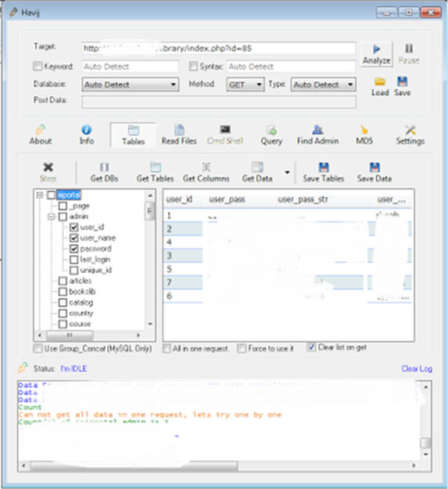
Task: Click the log panel horizontal scrollbar
Action: [218, 466]
